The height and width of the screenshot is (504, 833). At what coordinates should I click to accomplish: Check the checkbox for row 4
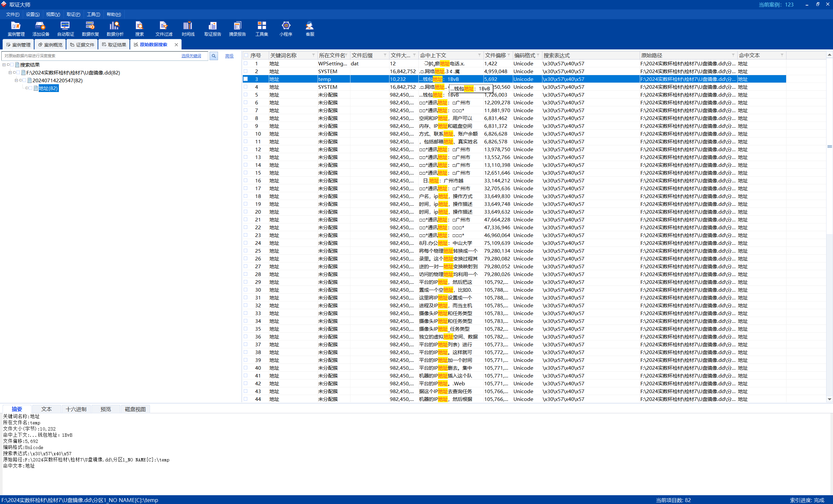(246, 86)
